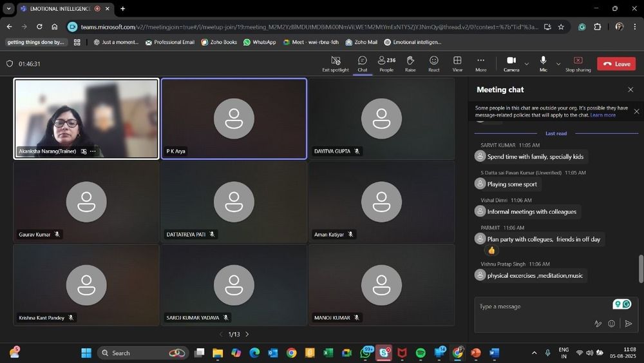
Task: Open the More actions menu
Action: click(480, 63)
